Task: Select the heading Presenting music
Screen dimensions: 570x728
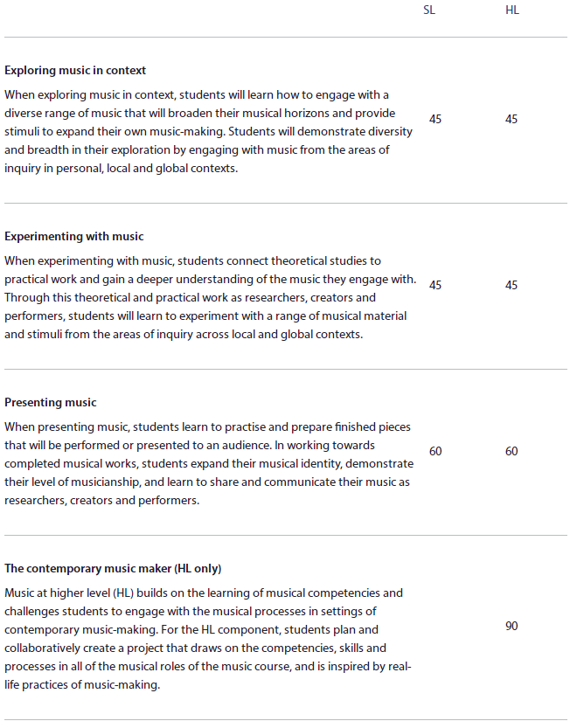Action: (x=51, y=402)
